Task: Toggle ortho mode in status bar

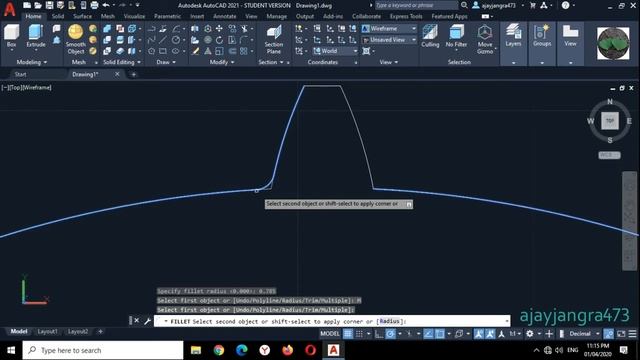Action: point(379,334)
